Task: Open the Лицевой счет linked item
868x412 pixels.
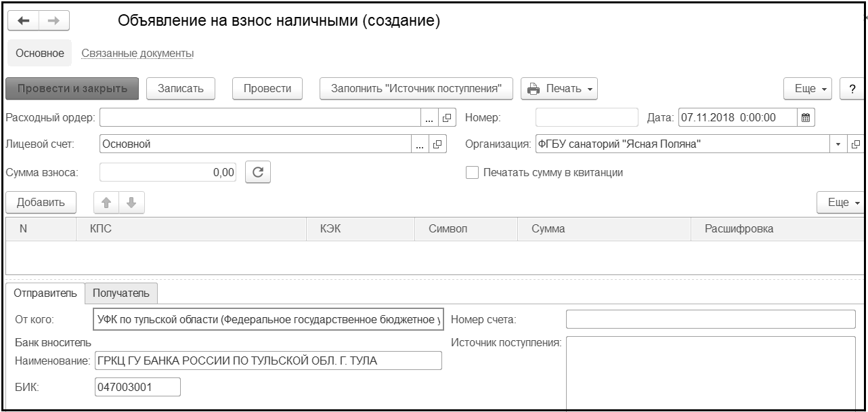Action: [x=437, y=144]
